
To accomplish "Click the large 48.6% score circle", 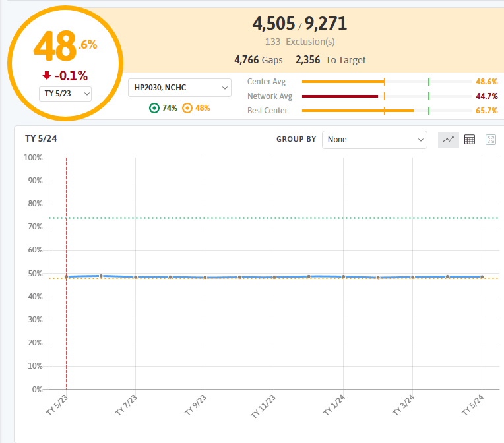I will point(65,46).
